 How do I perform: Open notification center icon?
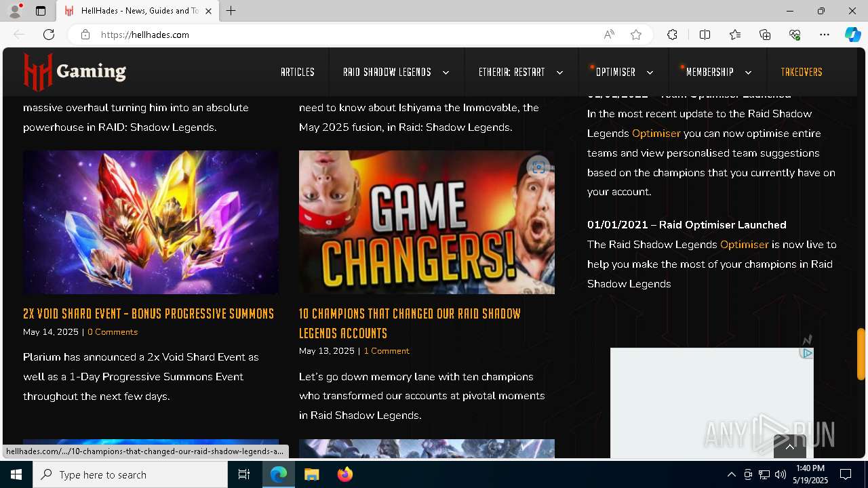click(x=846, y=474)
